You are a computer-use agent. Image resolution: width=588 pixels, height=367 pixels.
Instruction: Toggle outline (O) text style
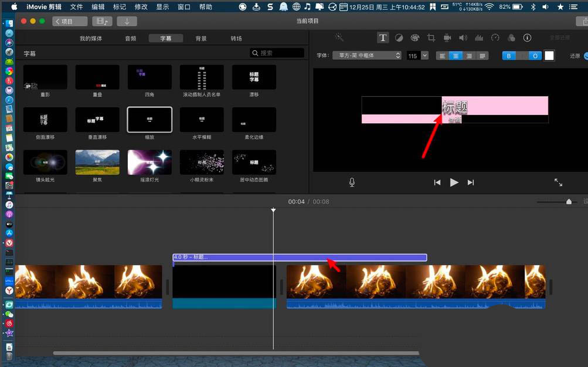535,56
